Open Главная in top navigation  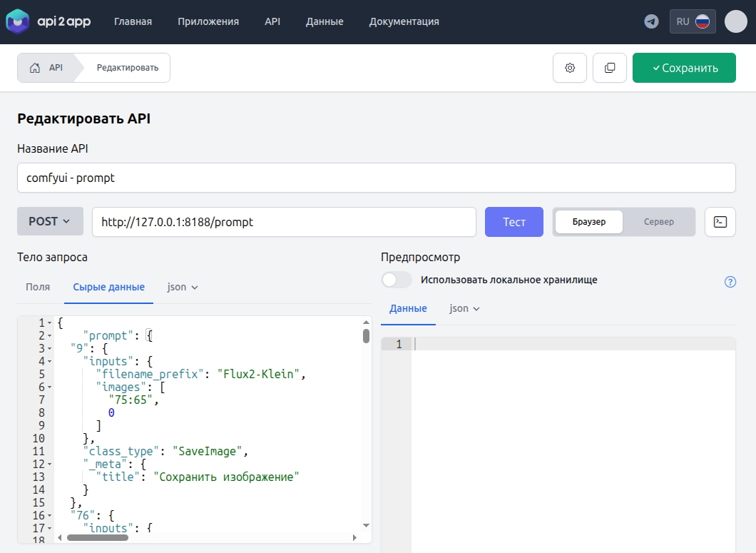pyautogui.click(x=133, y=21)
